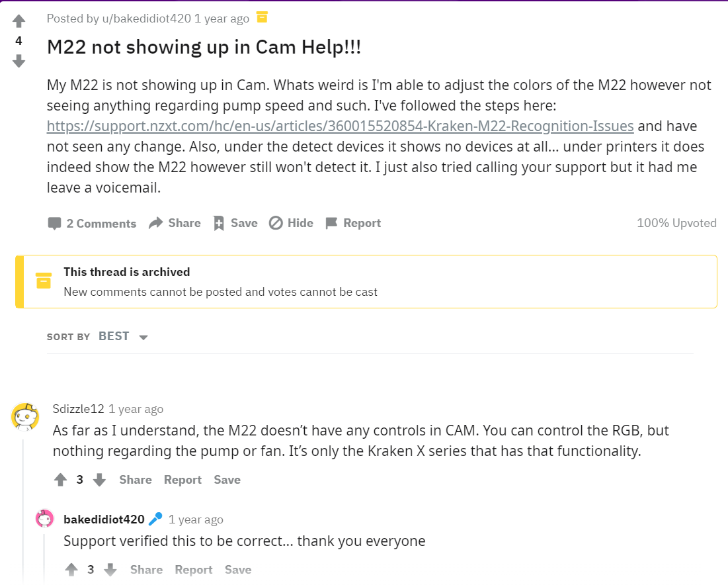728x585 pixels.
Task: Click the archive box icon beside post time
Action: point(263,18)
